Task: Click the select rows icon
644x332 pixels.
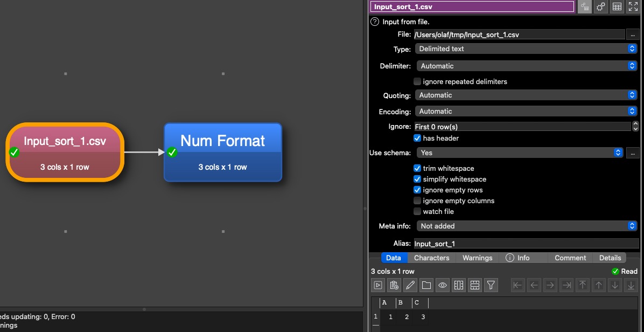Action: coord(475,285)
